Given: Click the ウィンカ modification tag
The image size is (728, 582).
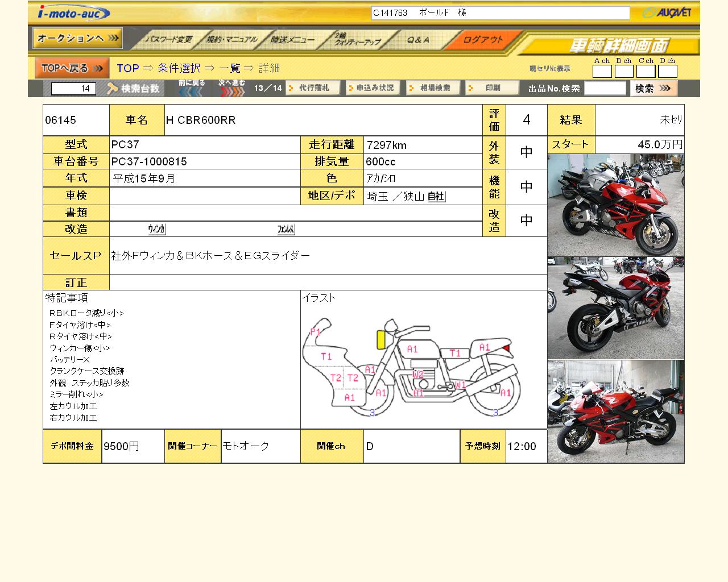Looking at the screenshot, I should [156, 229].
